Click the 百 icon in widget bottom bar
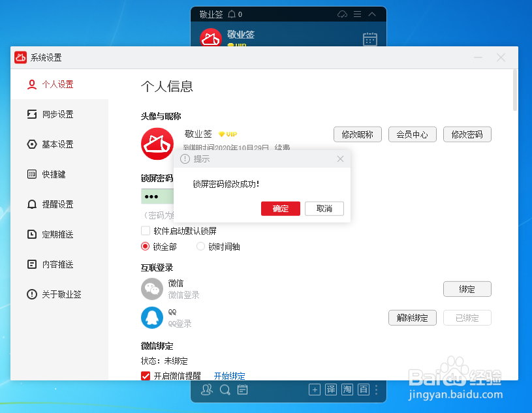The height and width of the screenshot is (413, 532). (x=364, y=390)
